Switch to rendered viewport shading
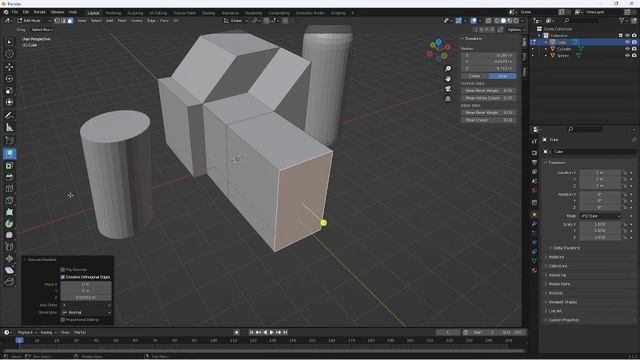The height and width of the screenshot is (360, 640). coord(516,20)
